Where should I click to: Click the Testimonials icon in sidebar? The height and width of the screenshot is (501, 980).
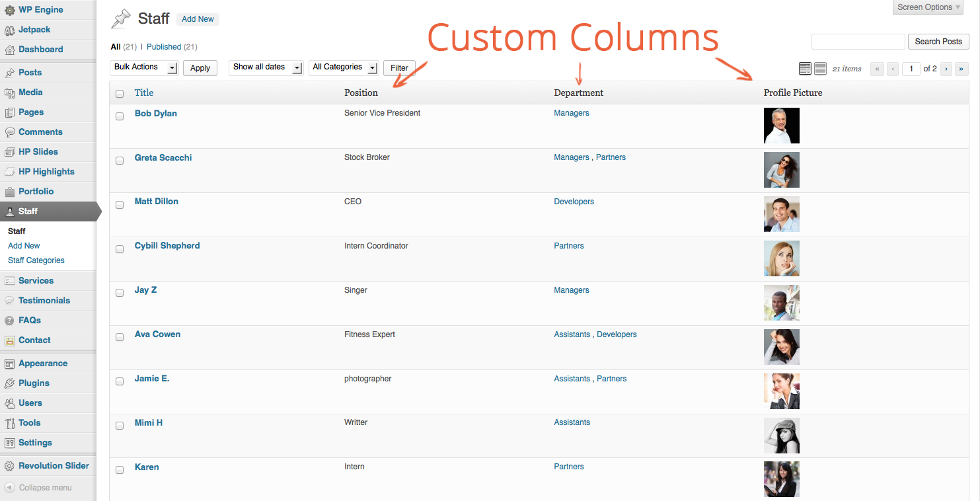pyautogui.click(x=9, y=301)
